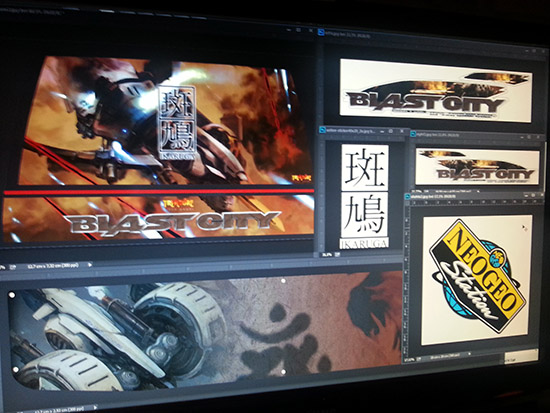
Task: Click bottom-center transform handle on ship artwork
Action: (x=283, y=372)
